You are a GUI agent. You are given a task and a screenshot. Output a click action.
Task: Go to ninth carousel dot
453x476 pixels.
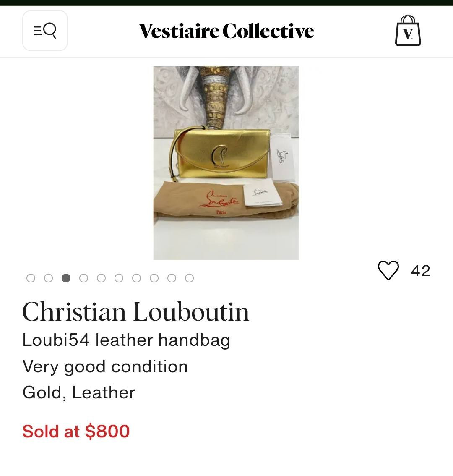tap(172, 278)
